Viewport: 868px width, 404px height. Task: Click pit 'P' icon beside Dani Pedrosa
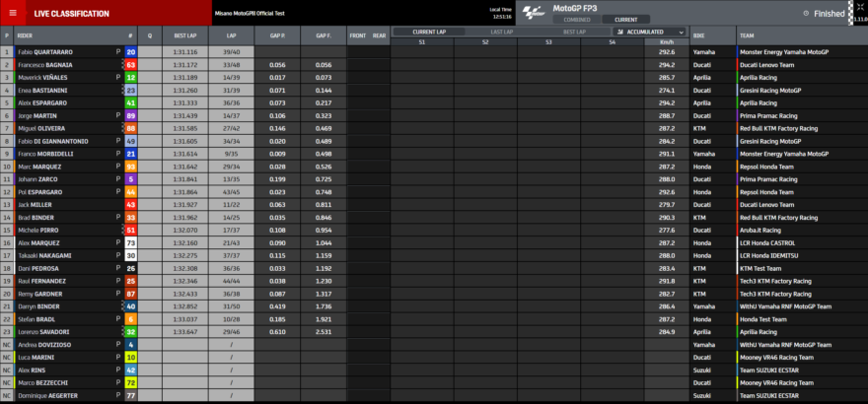(117, 267)
